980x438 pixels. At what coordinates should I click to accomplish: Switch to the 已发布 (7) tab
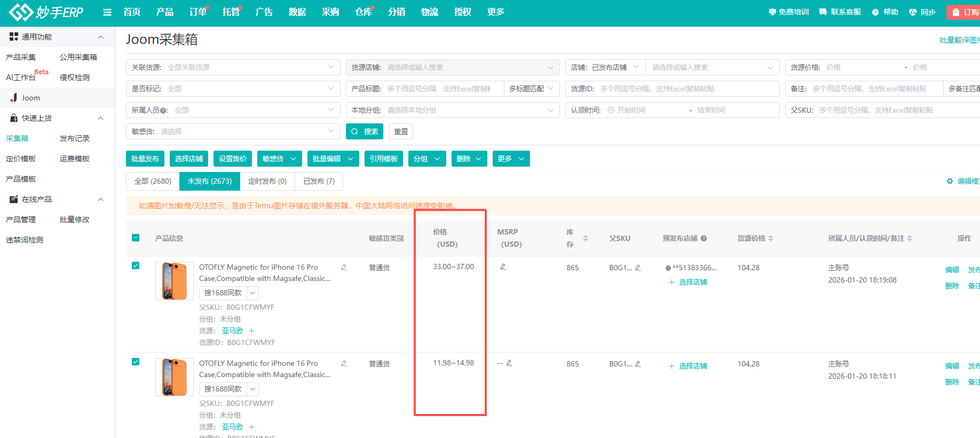[x=319, y=181]
